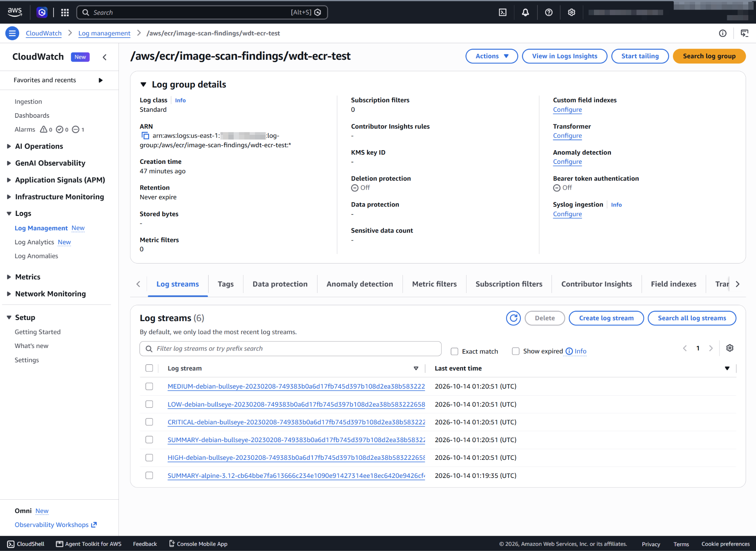Image resolution: width=756 pixels, height=551 pixels.
Task: Switch to the Metric filters tab
Action: tap(434, 284)
